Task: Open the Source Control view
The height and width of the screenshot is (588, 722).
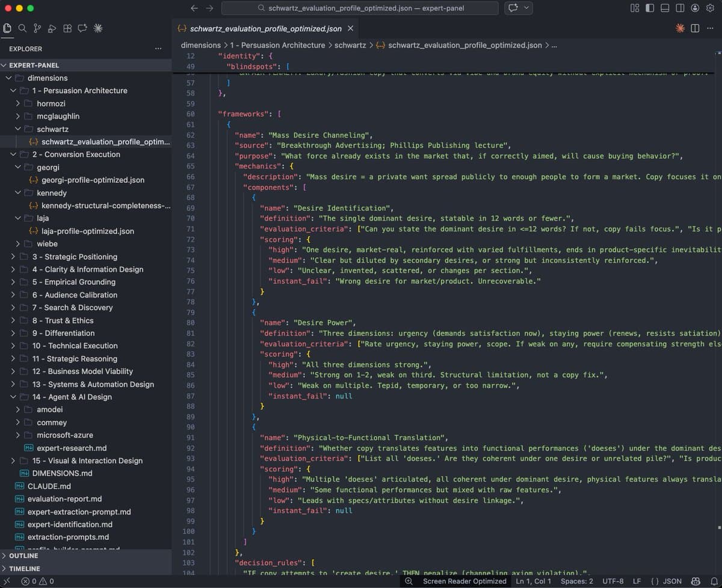Action: [x=37, y=28]
